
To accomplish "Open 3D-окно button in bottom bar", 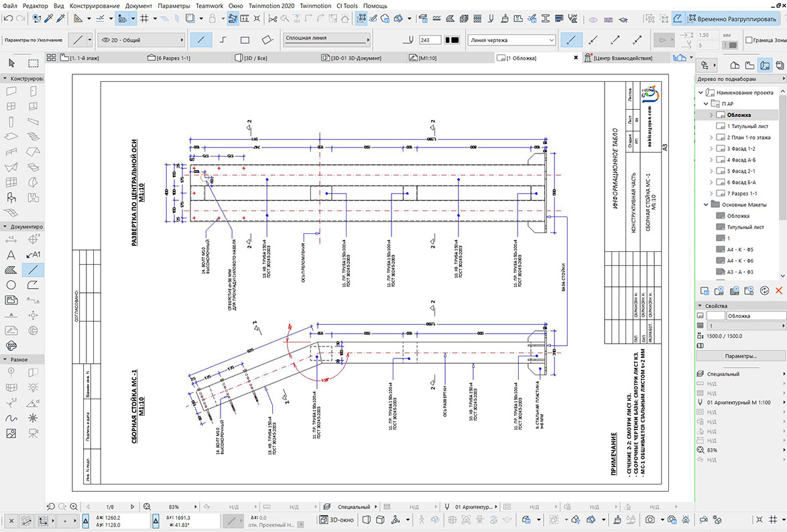I will pos(337,520).
